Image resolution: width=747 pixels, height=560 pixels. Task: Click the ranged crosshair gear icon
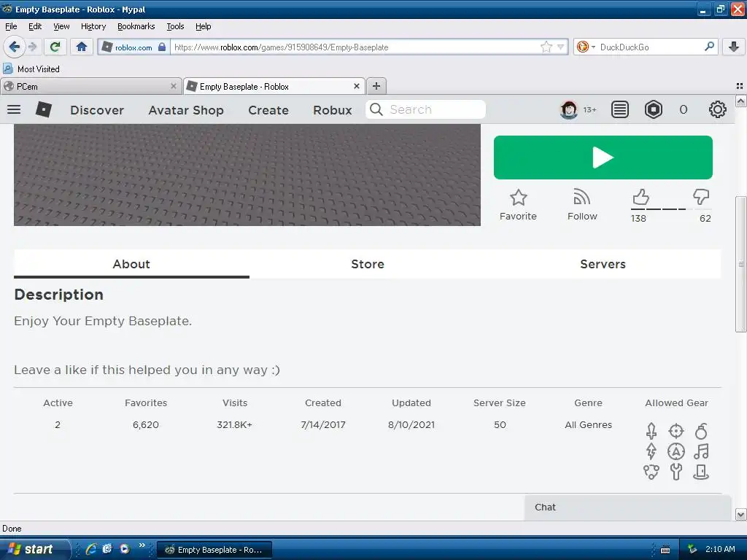click(x=676, y=431)
